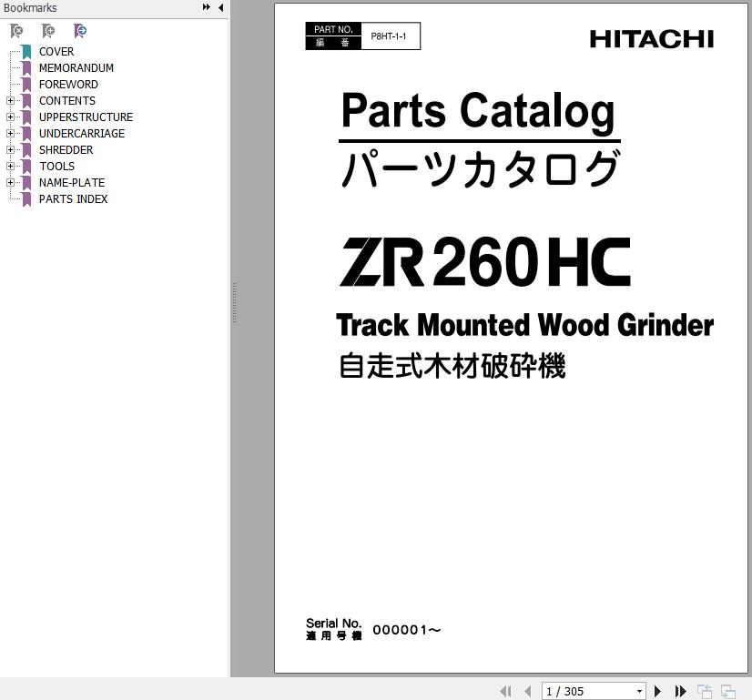Click the PARTS INDEX bookmark ribbon icon
Image resolution: width=752 pixels, height=700 pixels.
27,199
